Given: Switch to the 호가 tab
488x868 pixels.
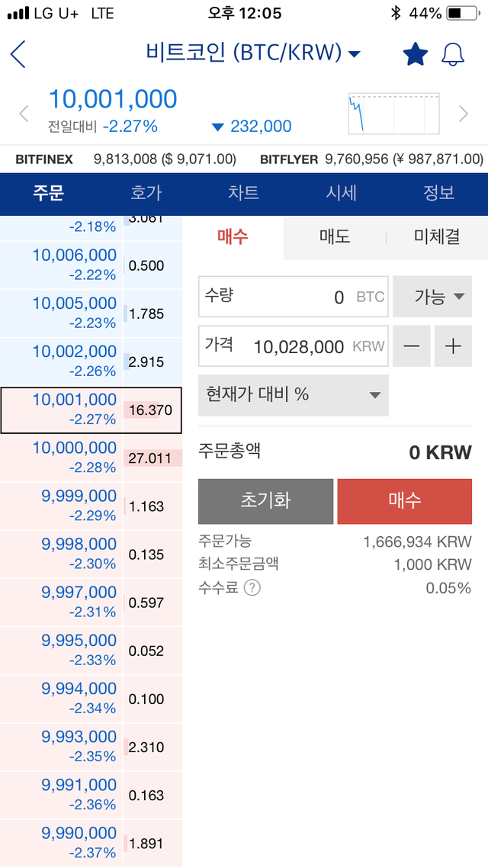Looking at the screenshot, I should pyautogui.click(x=146, y=193).
